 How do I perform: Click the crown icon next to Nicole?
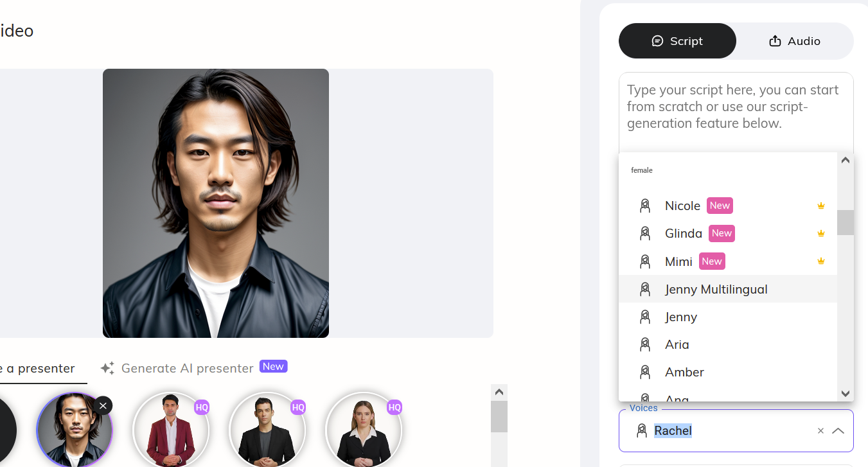(820, 206)
